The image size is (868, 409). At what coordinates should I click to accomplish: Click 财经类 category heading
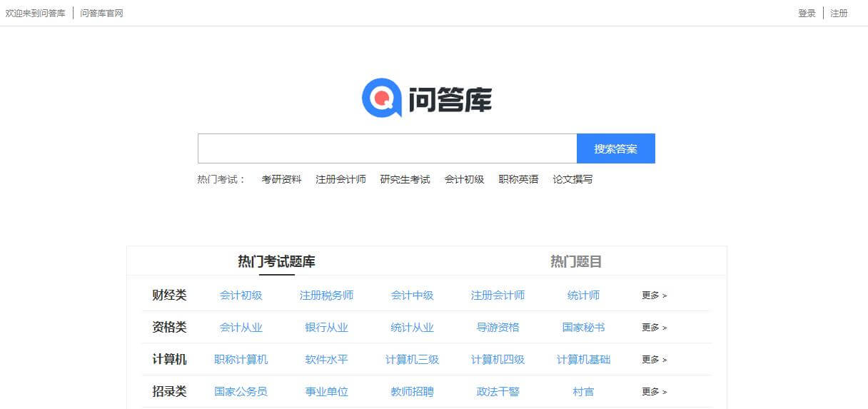coord(169,295)
